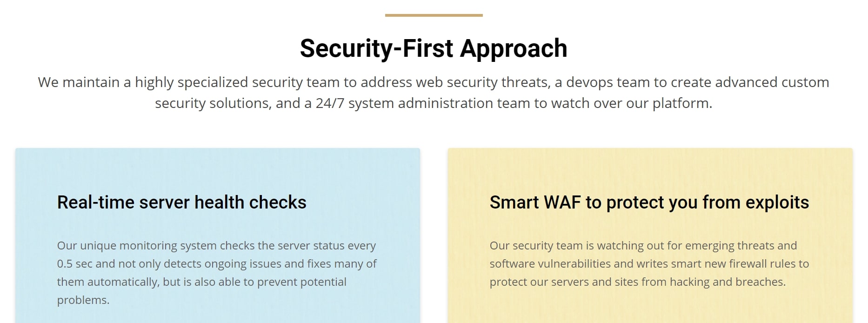Click the "24/7" text in the intro paragraph
This screenshot has width=868, height=323.
[x=330, y=103]
